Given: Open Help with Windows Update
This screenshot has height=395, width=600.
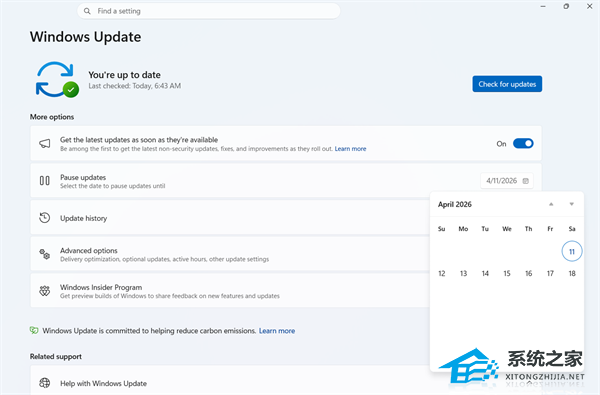Looking at the screenshot, I should tap(230, 380).
